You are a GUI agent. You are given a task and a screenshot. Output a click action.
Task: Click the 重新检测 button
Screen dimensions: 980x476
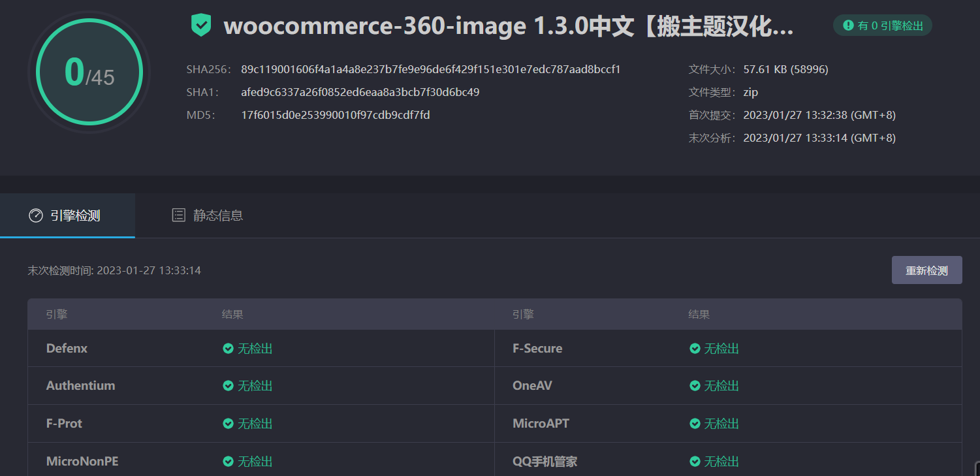tap(926, 270)
